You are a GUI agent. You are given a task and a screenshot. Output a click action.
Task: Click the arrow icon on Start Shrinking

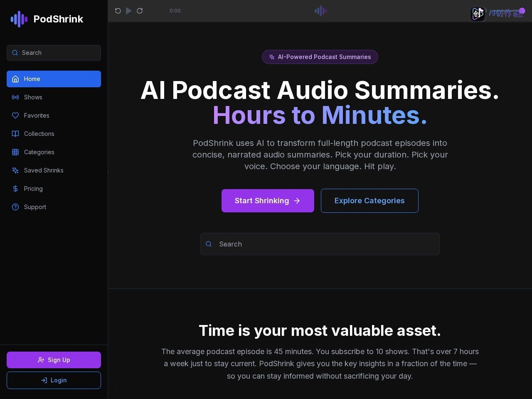coord(297,201)
